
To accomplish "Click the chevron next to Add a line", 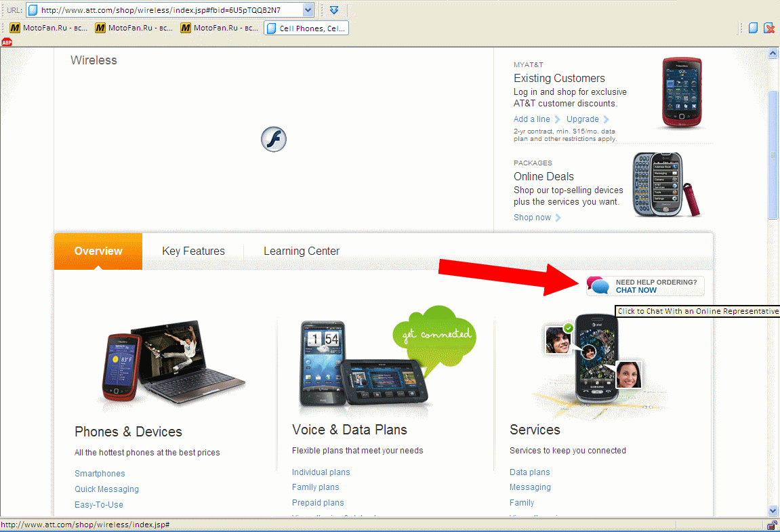I will point(557,119).
